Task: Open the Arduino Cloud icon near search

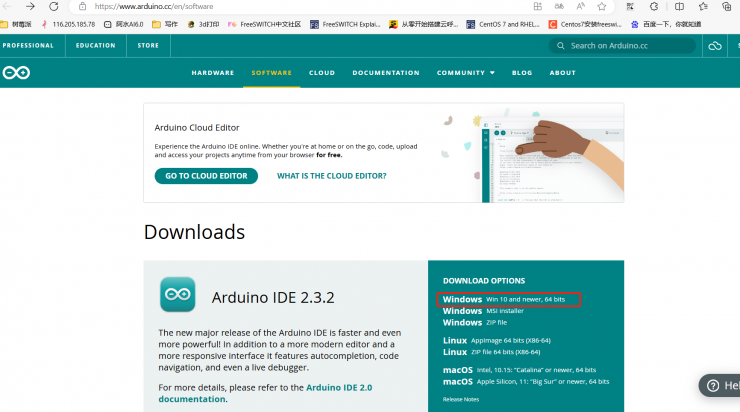Action: [x=714, y=46]
